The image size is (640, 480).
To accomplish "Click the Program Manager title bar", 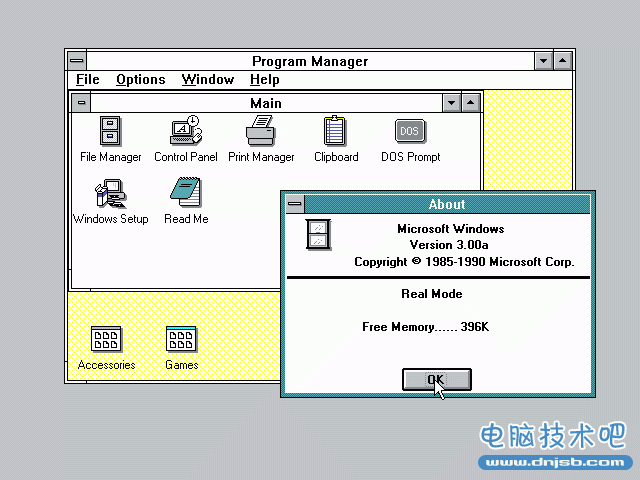I will click(310, 61).
